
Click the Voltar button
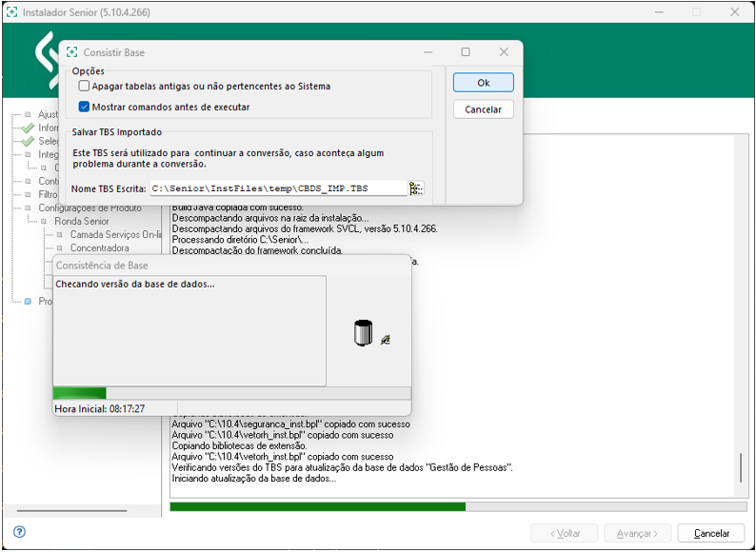tap(564, 533)
